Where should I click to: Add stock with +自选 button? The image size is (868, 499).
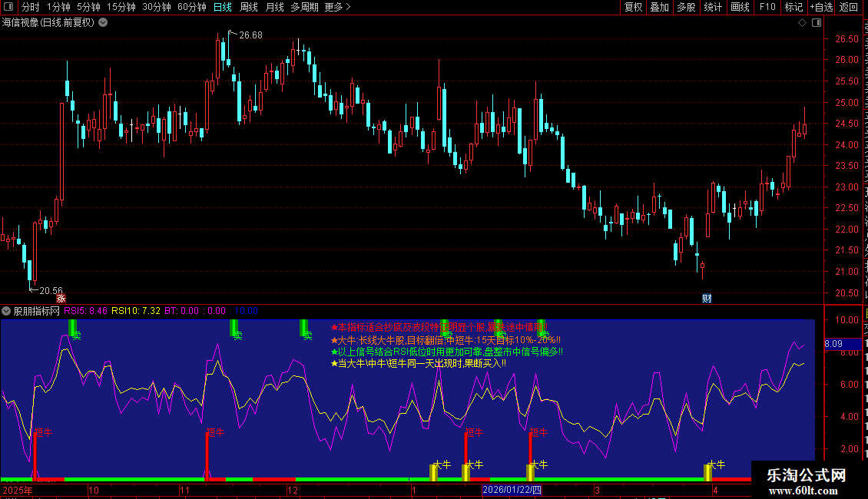coord(821,7)
